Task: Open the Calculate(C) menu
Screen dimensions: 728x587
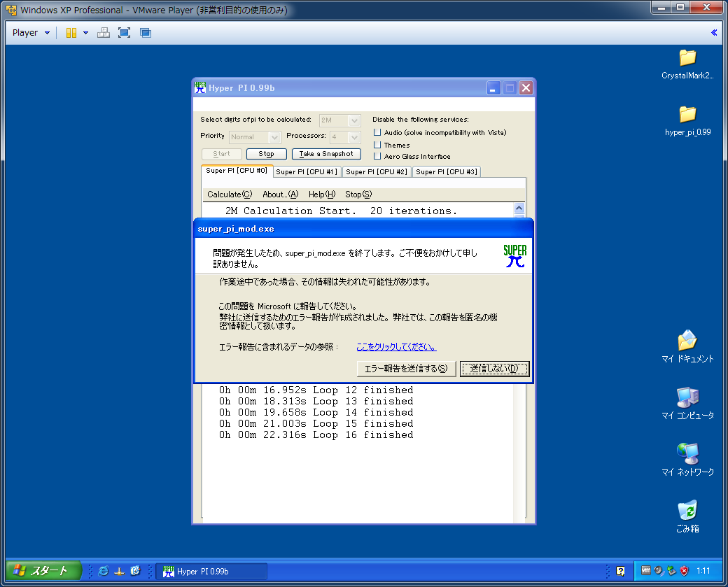Action: [x=230, y=195]
